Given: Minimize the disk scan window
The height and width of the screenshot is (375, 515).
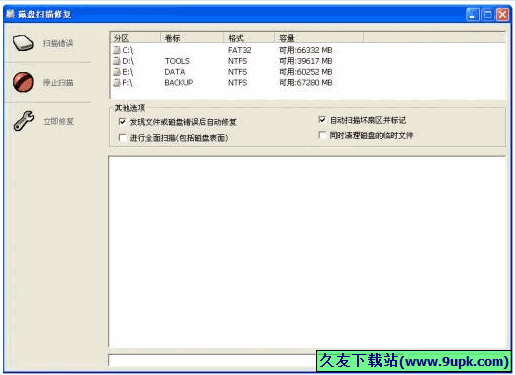Looking at the screenshot, I should tap(473, 14).
